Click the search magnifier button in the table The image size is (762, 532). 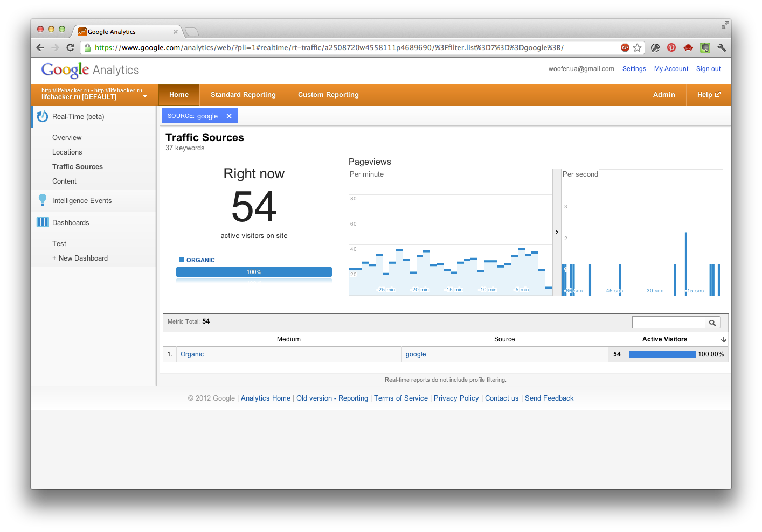click(712, 323)
